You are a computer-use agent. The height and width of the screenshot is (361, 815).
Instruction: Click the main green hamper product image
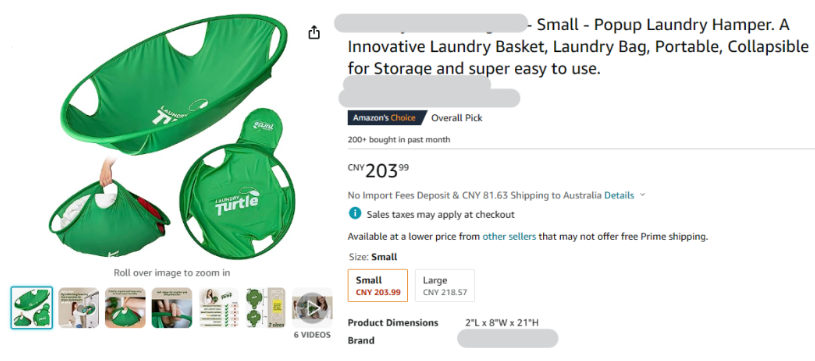click(169, 138)
